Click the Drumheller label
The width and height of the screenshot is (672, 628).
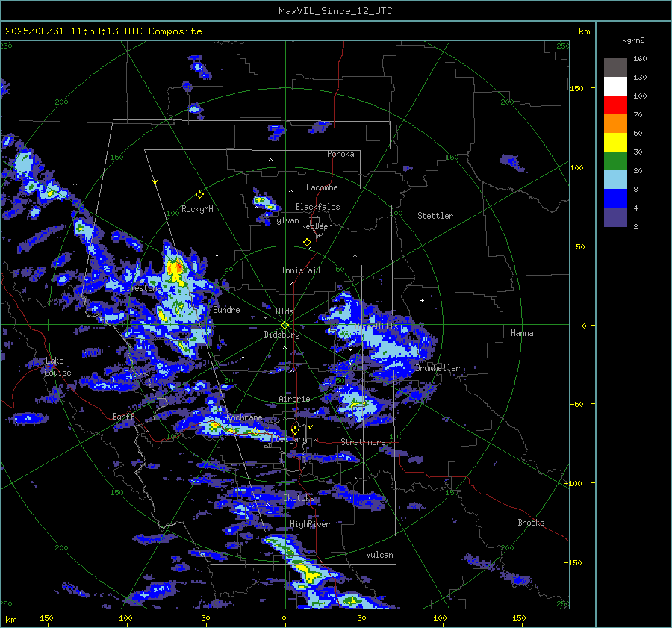coord(438,368)
